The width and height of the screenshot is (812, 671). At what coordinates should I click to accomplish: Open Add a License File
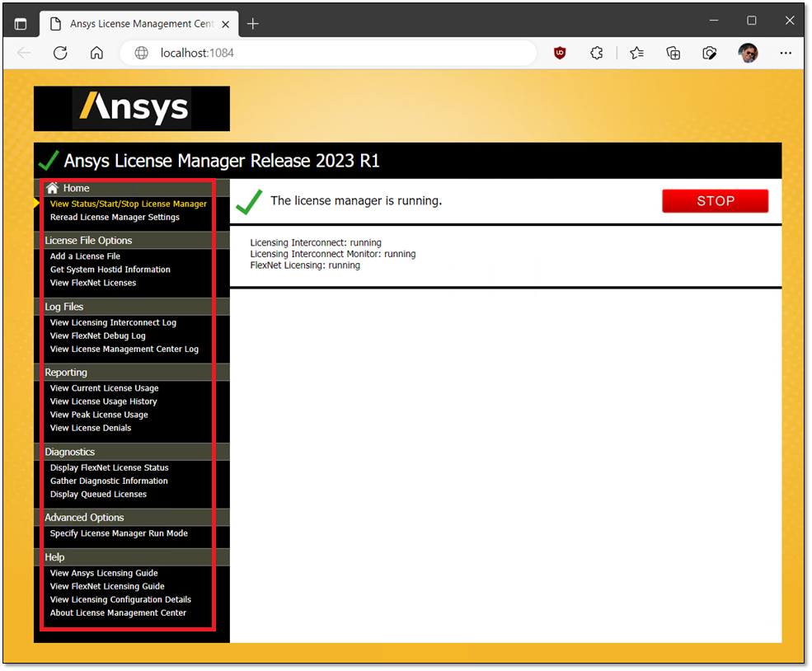[x=85, y=256]
